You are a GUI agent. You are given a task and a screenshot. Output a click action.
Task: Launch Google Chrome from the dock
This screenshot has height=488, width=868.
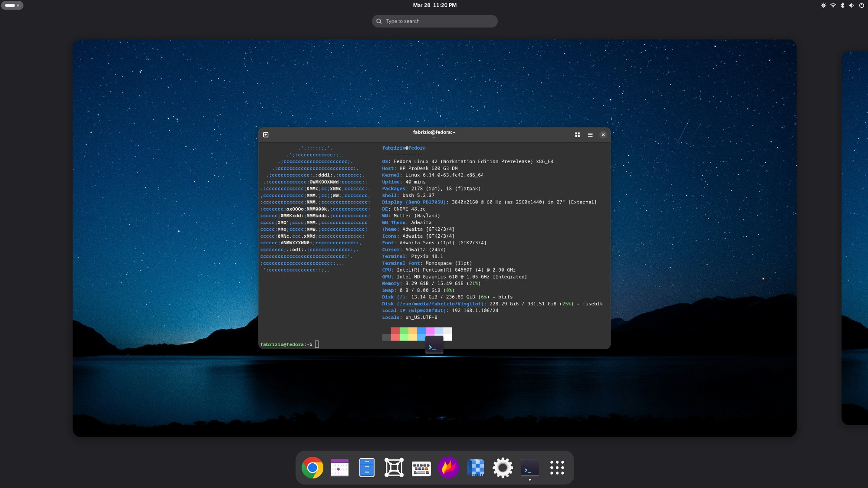(312, 468)
